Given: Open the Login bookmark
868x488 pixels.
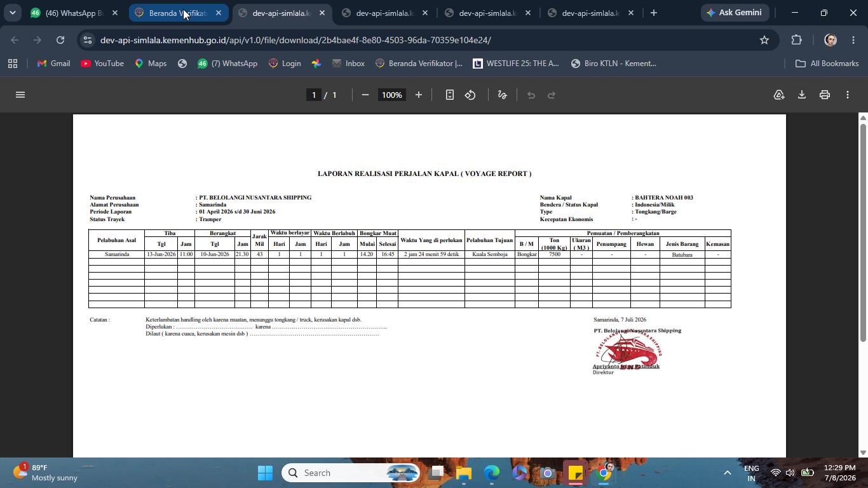Looking at the screenshot, I should click(x=285, y=64).
